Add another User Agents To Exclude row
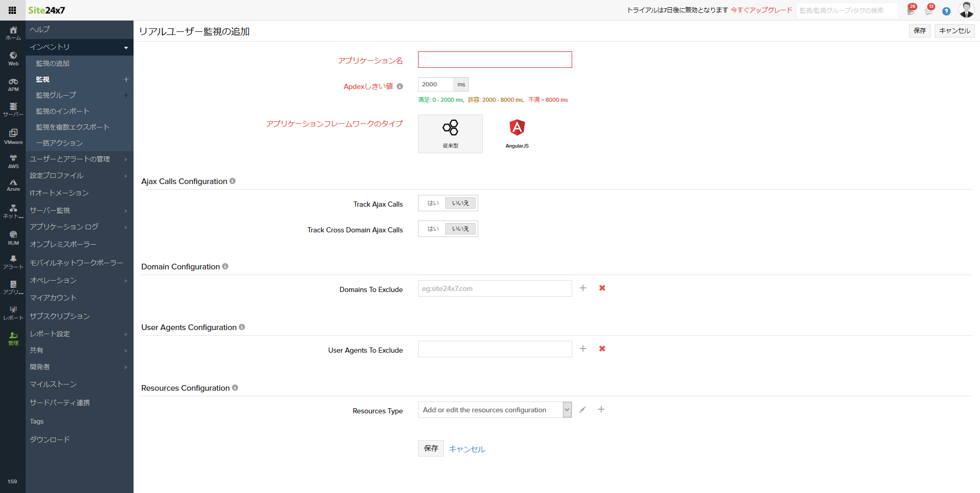The height and width of the screenshot is (493, 980). [583, 349]
